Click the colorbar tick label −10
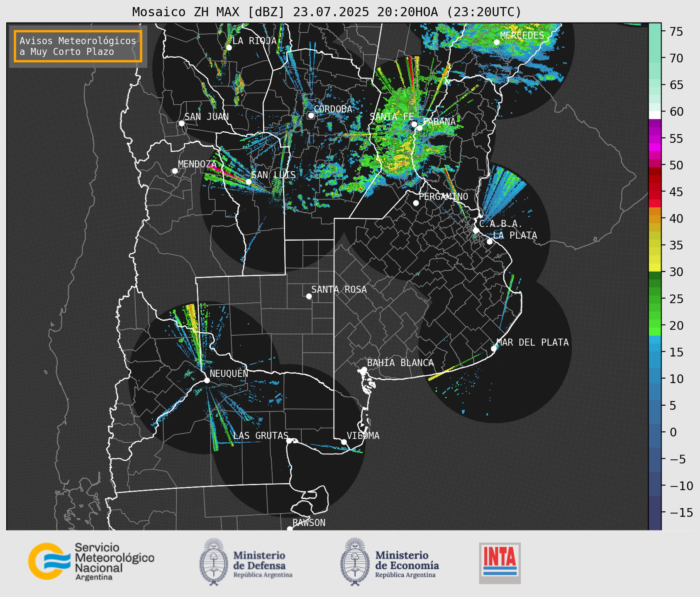This screenshot has height=597, width=700. pyautogui.click(x=680, y=486)
